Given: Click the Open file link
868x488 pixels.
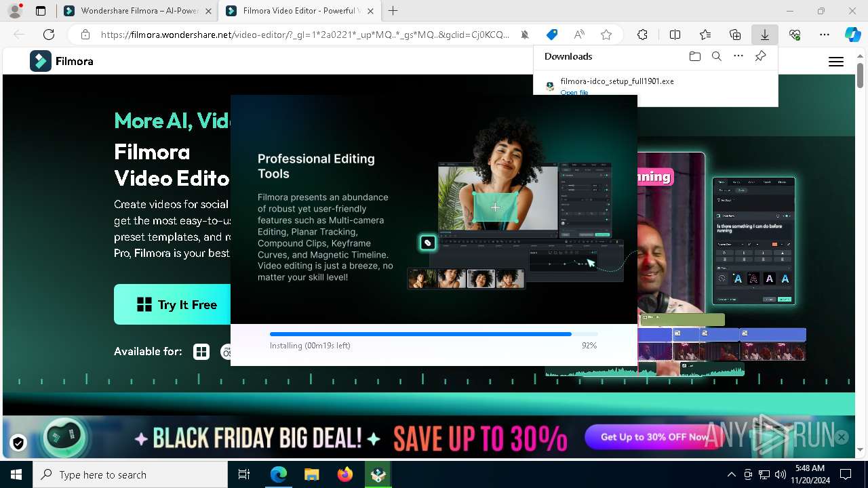Looking at the screenshot, I should 574,92.
